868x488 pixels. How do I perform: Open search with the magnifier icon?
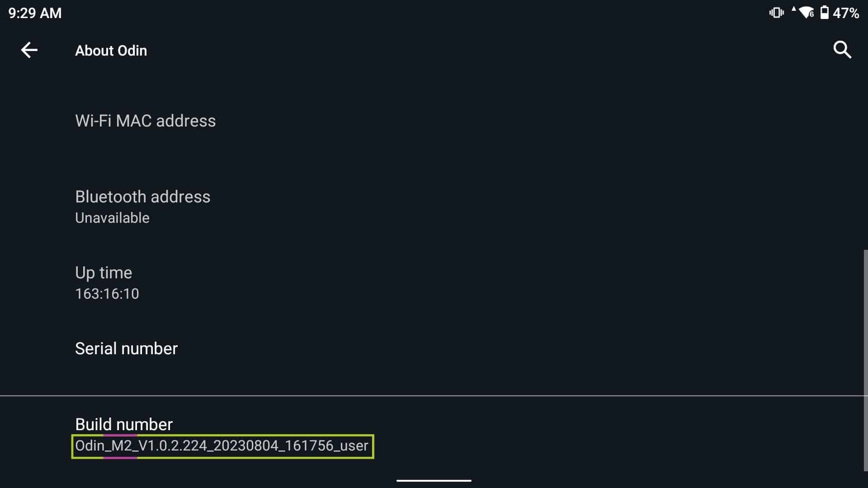[842, 50]
